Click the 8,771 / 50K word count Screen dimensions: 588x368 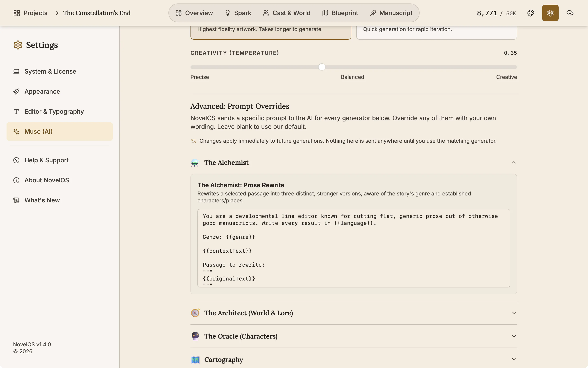tap(496, 13)
